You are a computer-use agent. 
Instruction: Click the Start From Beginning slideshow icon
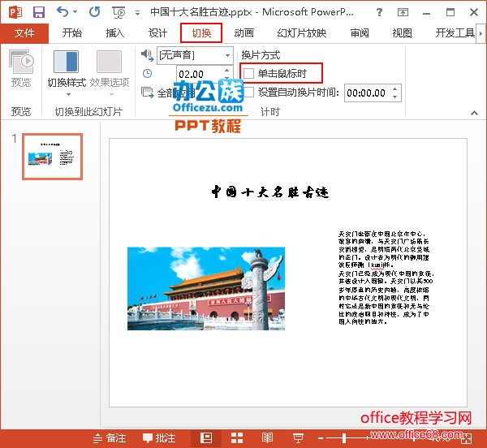coord(120,13)
